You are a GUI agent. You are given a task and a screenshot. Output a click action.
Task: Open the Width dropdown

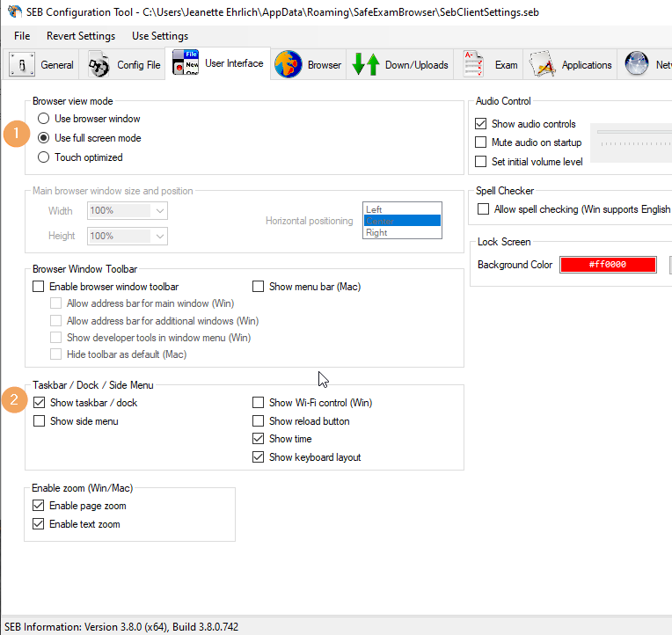tap(128, 211)
